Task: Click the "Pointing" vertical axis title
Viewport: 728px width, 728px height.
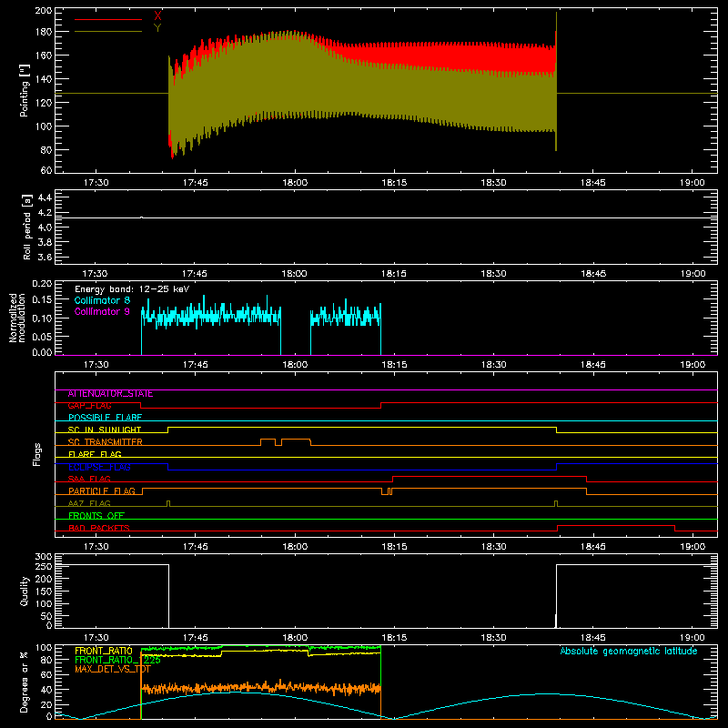Action: [25, 90]
